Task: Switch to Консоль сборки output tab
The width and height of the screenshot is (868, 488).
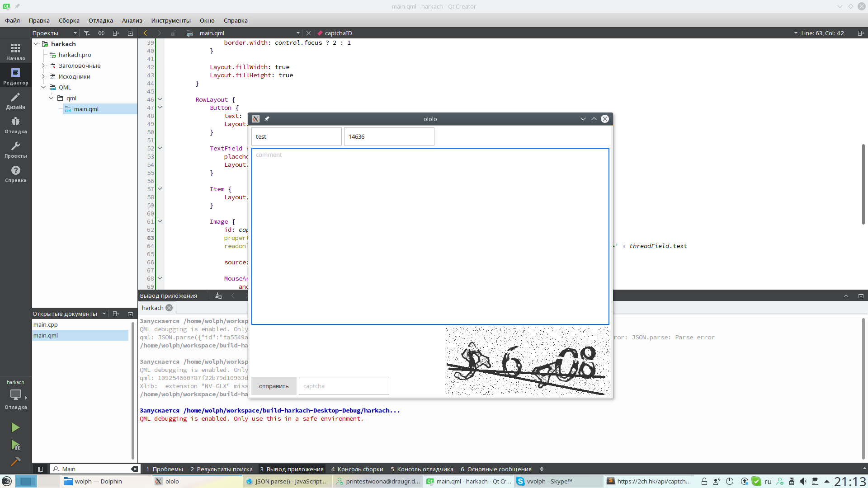Action: click(x=357, y=469)
